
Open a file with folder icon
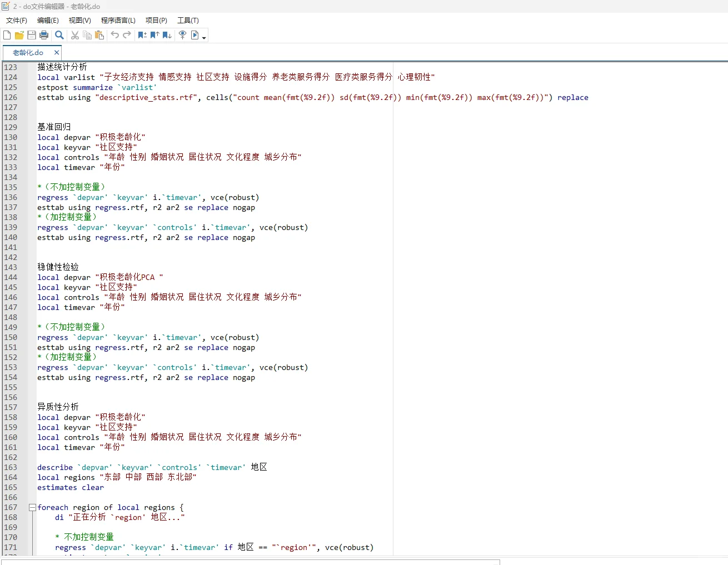(x=19, y=35)
